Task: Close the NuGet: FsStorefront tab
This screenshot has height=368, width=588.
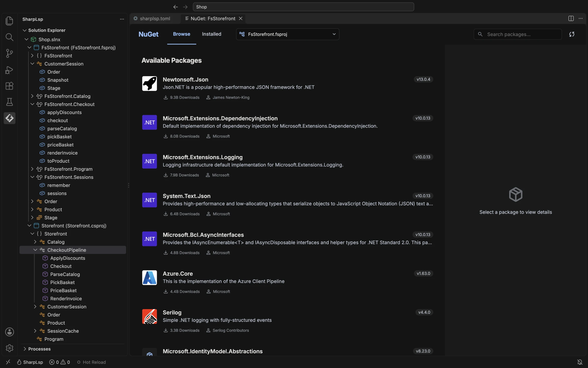Action: click(x=241, y=19)
